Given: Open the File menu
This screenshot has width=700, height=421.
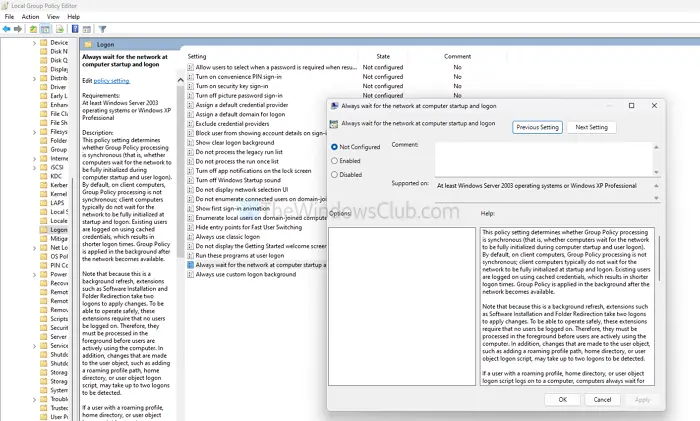Looking at the screenshot, I should 9,17.
